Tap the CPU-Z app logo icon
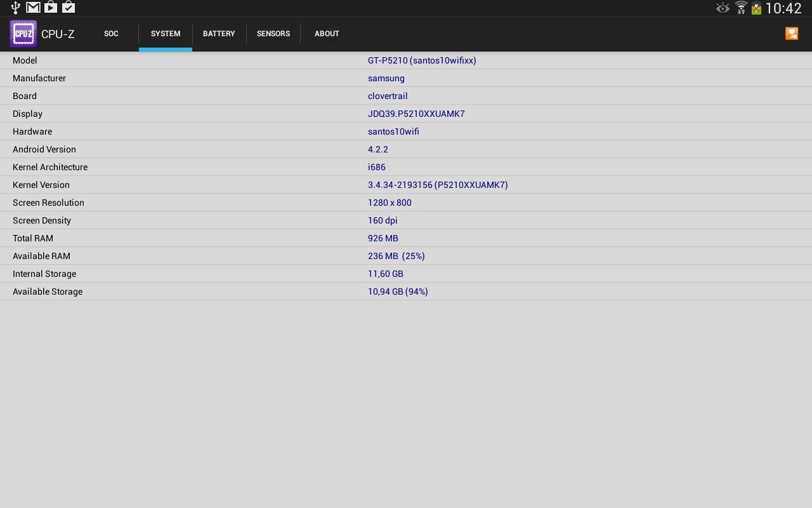812x508 pixels. click(23, 34)
